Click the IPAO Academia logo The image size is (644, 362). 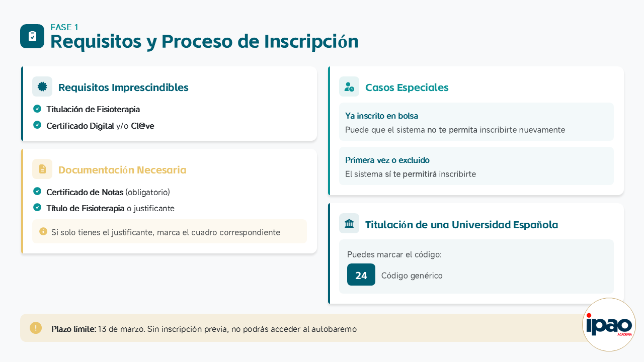coord(609,325)
